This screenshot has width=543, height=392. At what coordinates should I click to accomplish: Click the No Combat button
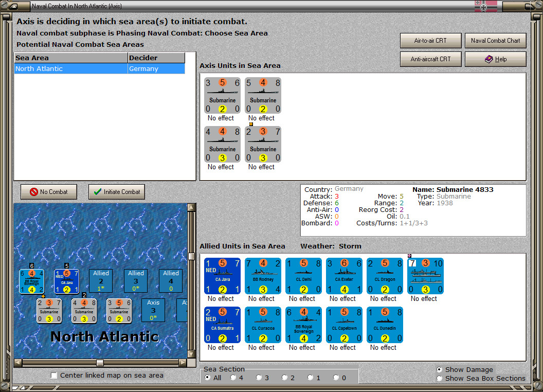pos(49,192)
